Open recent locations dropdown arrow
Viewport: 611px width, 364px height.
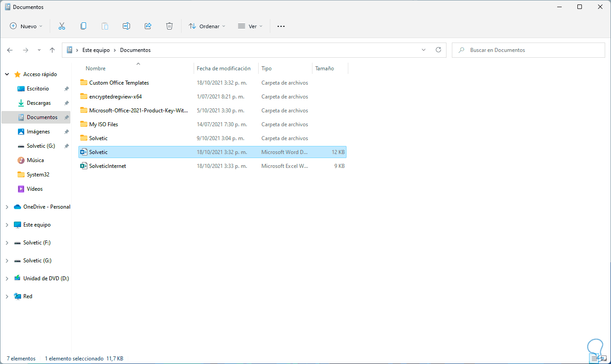(39, 50)
